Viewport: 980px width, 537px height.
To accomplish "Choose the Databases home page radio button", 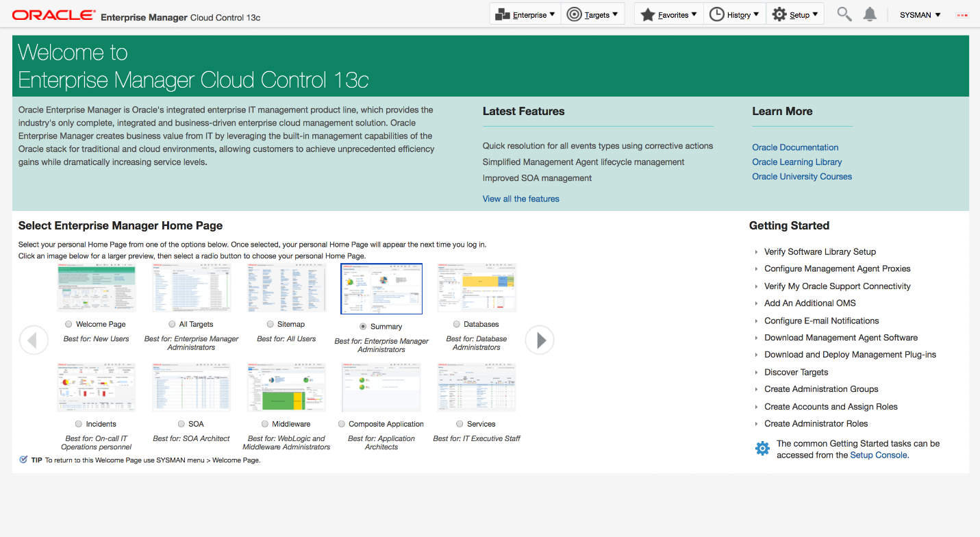I will point(457,324).
